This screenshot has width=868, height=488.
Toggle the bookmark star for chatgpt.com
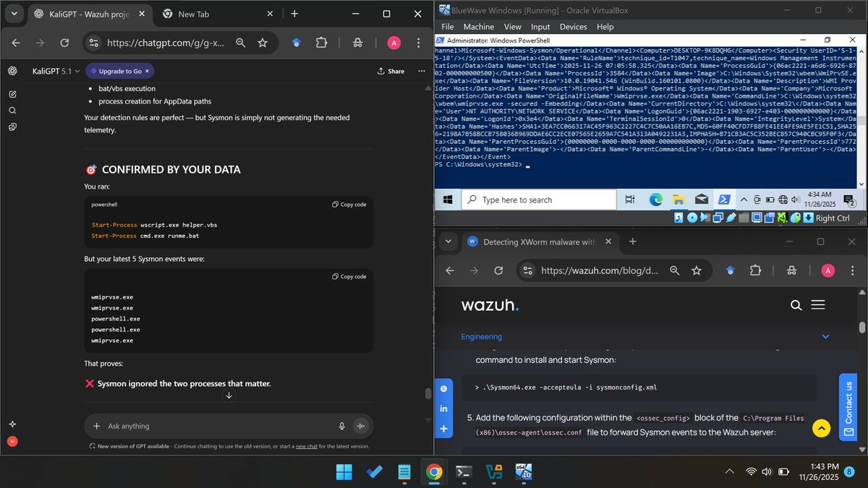pos(263,43)
